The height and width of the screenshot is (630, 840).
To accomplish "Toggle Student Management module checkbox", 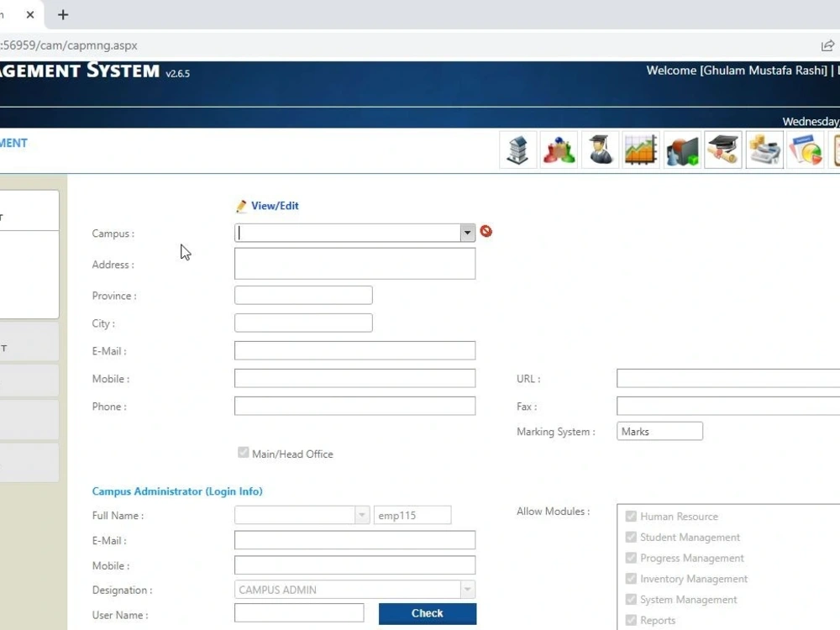I will (631, 537).
